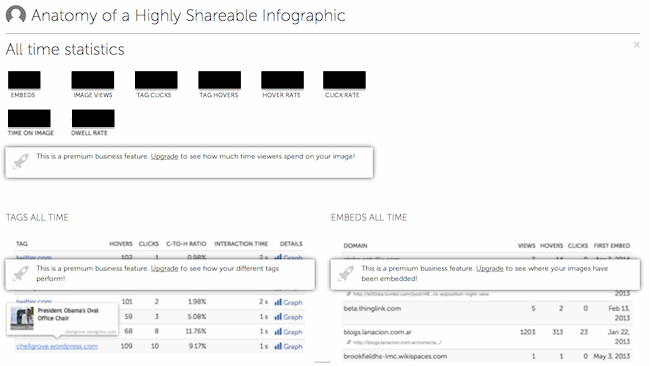
Task: Select the TAG CLICKS statistic tile
Action: (156, 84)
